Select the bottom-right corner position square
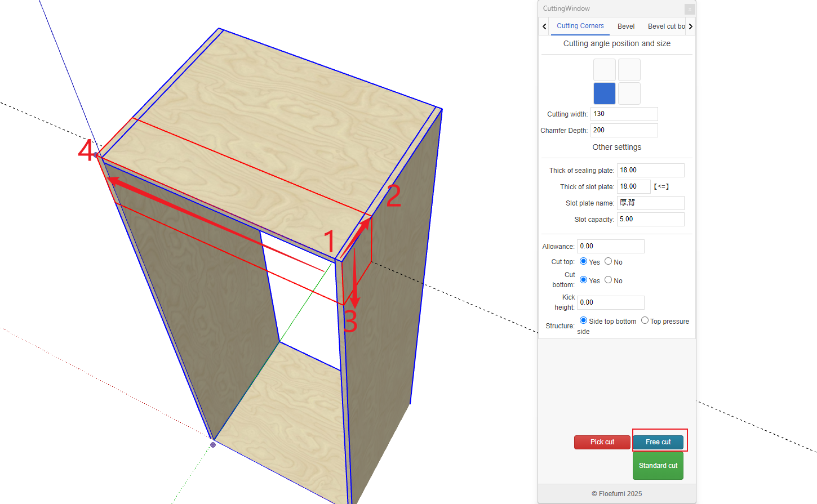The image size is (817, 504). click(x=629, y=93)
